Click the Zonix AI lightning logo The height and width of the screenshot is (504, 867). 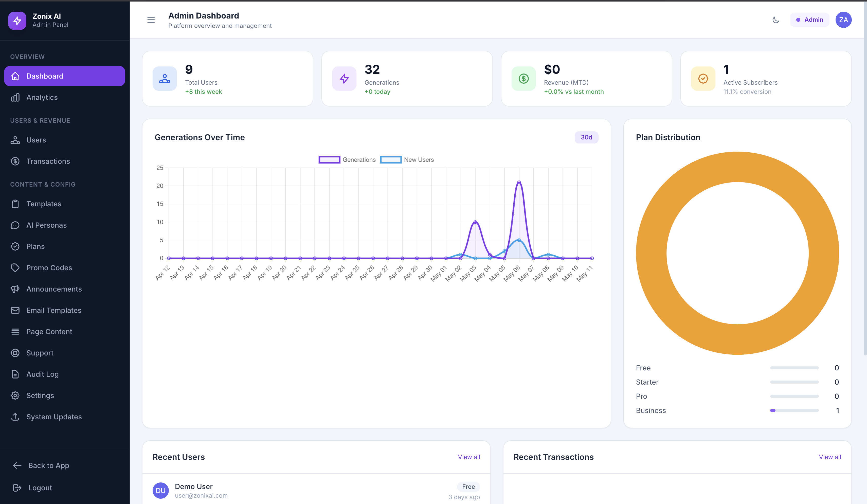17,20
